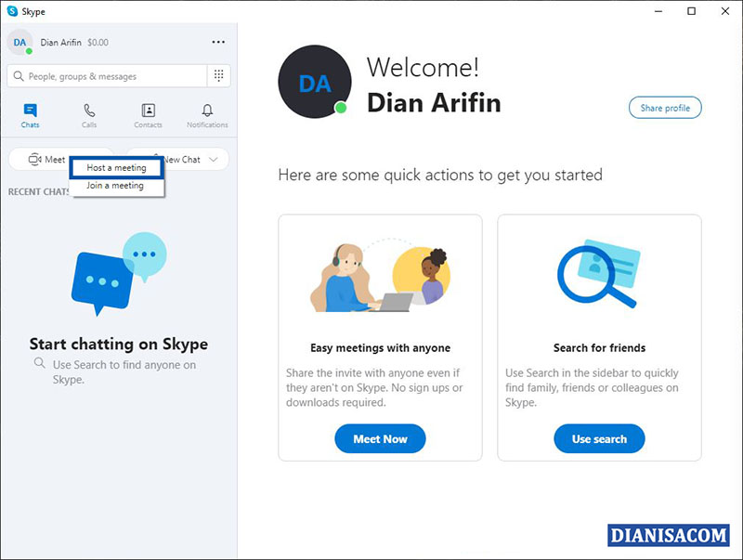The height and width of the screenshot is (560, 743).
Task: Focus the People, groups & messages search
Action: tap(107, 76)
